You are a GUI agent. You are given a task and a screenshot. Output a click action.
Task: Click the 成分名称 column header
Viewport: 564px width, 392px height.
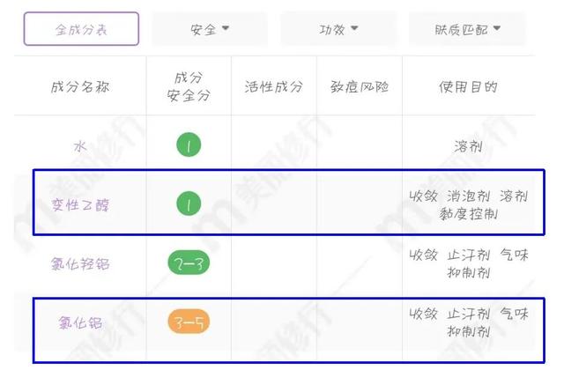coord(80,86)
